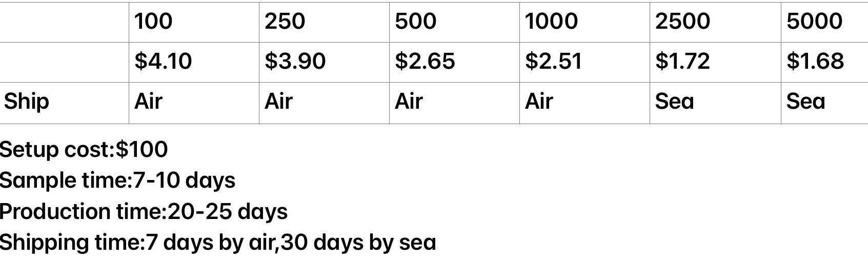Screen dimensions: 868x259
Task: Click the Setup cost:$100 text line
Action: (84, 149)
